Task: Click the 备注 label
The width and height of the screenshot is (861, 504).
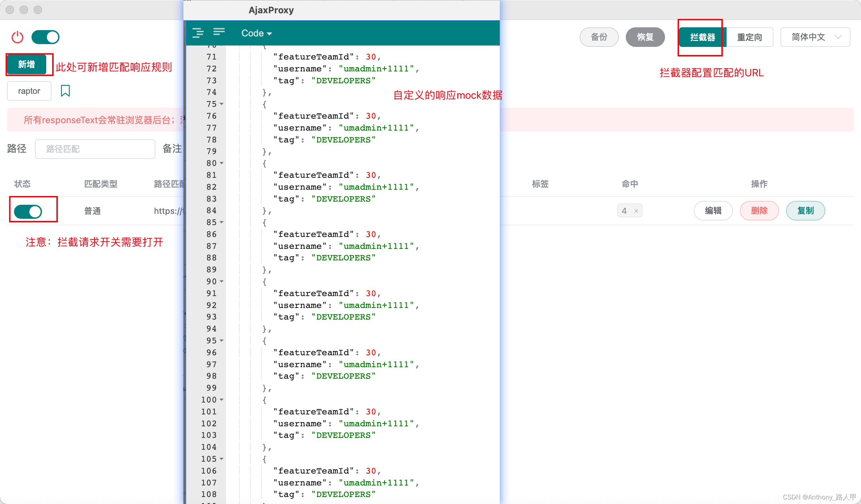Action: tap(172, 149)
